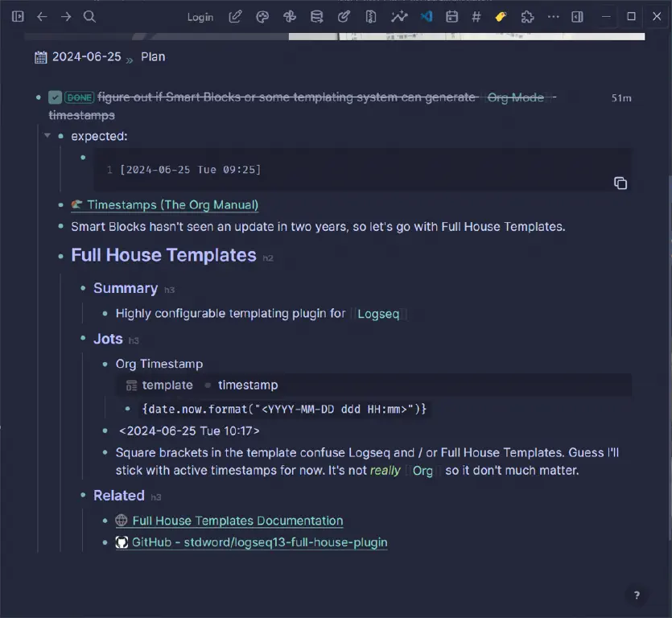Viewport: 672px width, 618px height.
Task: Click the yellow tag toolbar icon
Action: 501,17
